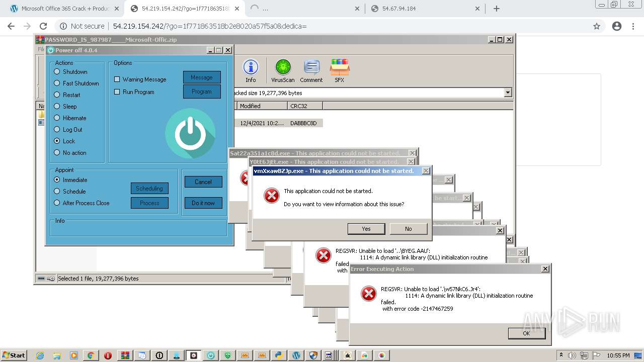This screenshot has height=362, width=644.
Task: Launch Internet Explorer from the taskbar
Action: (x=40, y=355)
